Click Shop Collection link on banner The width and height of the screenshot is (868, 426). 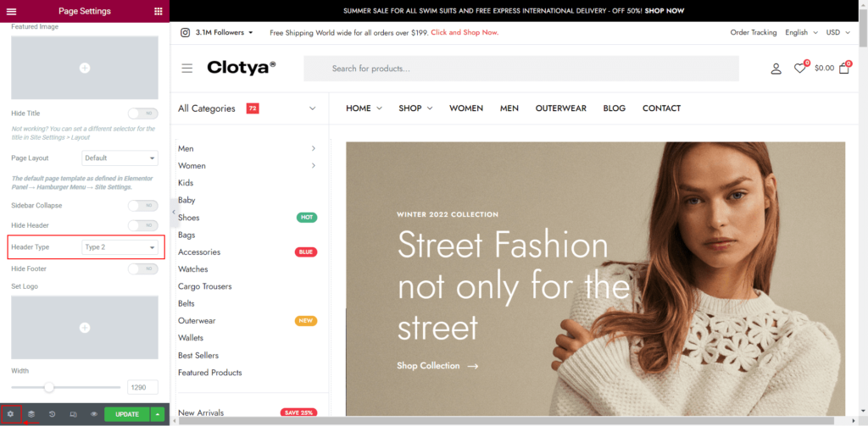click(437, 366)
